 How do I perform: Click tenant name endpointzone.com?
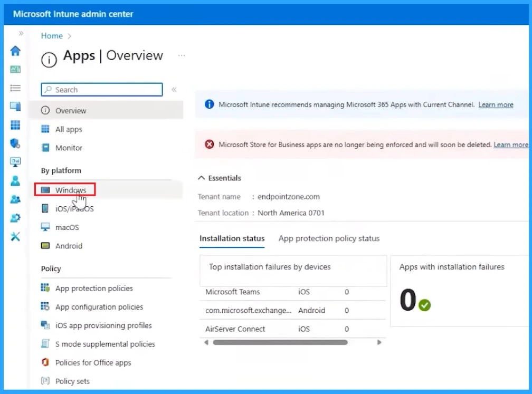pyautogui.click(x=288, y=197)
